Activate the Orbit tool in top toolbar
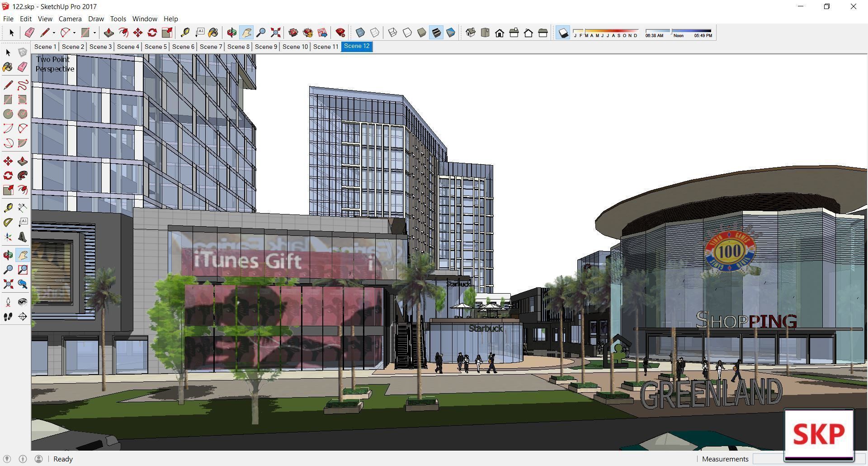Viewport: 868px width, 466px height. [x=232, y=33]
